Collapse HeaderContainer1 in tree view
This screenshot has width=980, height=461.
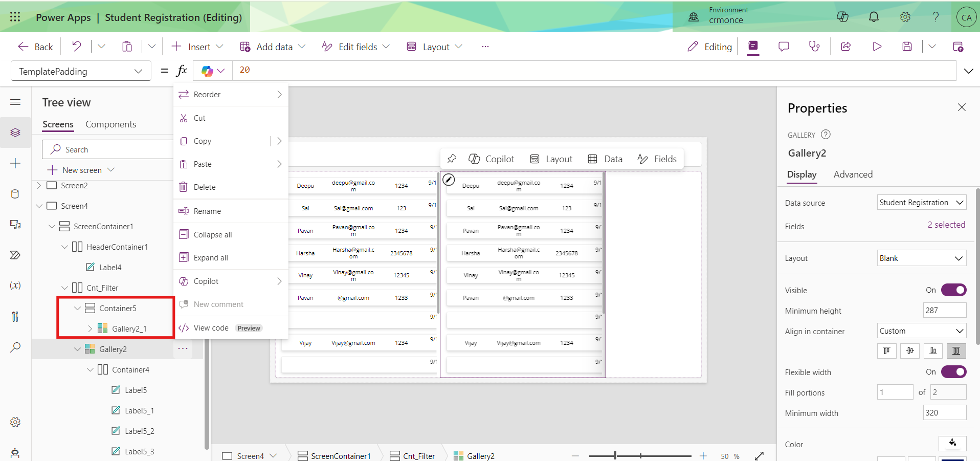65,247
